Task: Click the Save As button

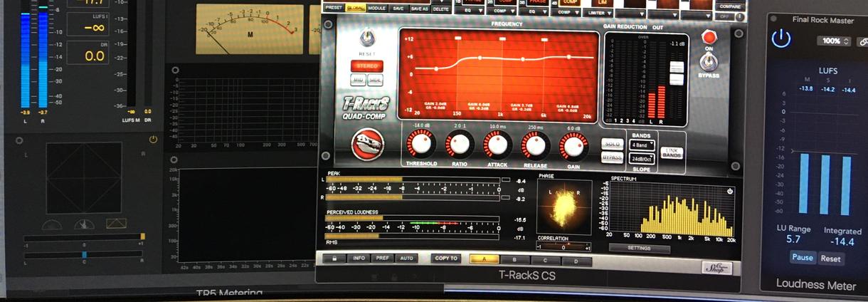Action: coord(419,9)
